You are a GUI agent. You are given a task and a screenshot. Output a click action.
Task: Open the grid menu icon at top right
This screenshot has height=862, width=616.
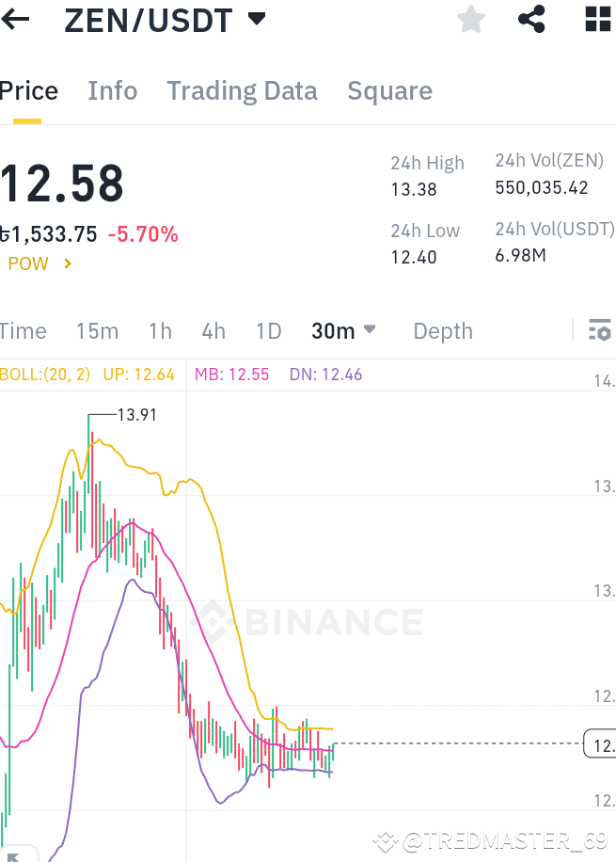click(x=596, y=19)
